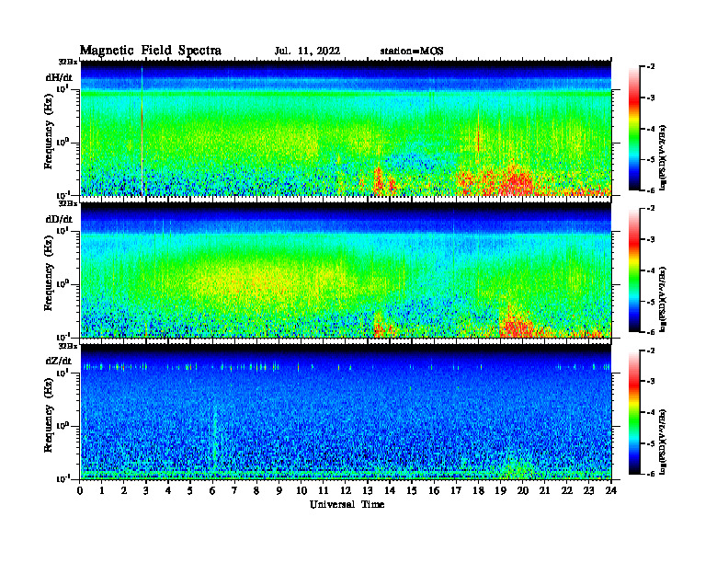728x563 pixels.
Task: Click the log(PSD) unit label beside dZ/dt color bar
Action: point(663,441)
